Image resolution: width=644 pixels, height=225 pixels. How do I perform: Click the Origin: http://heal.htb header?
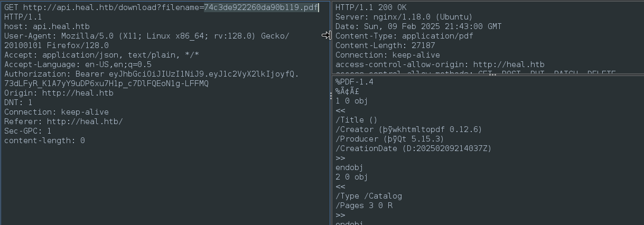(x=59, y=93)
